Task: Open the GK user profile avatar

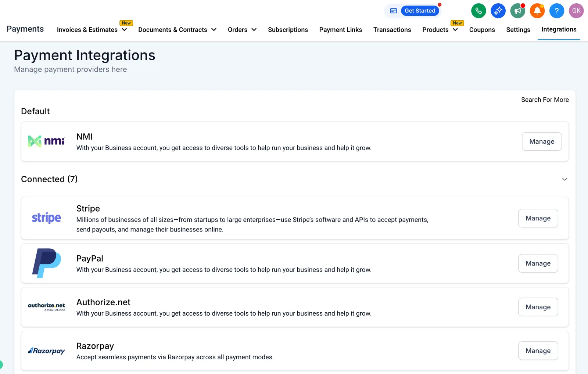Action: [x=576, y=11]
